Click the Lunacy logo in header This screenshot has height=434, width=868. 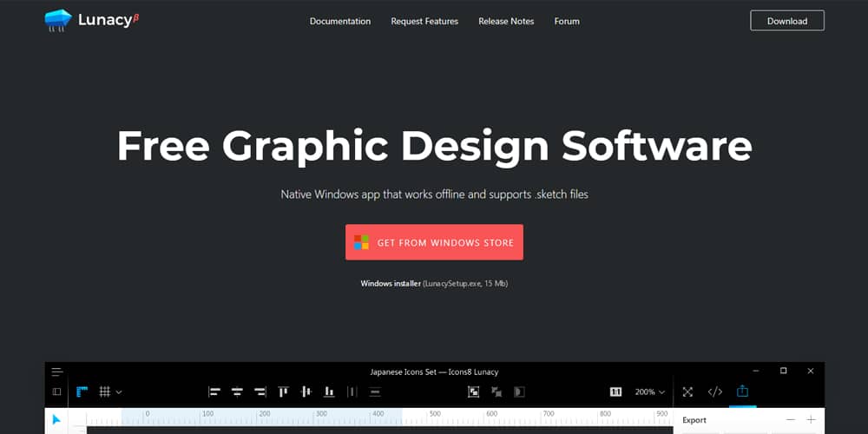coord(91,21)
